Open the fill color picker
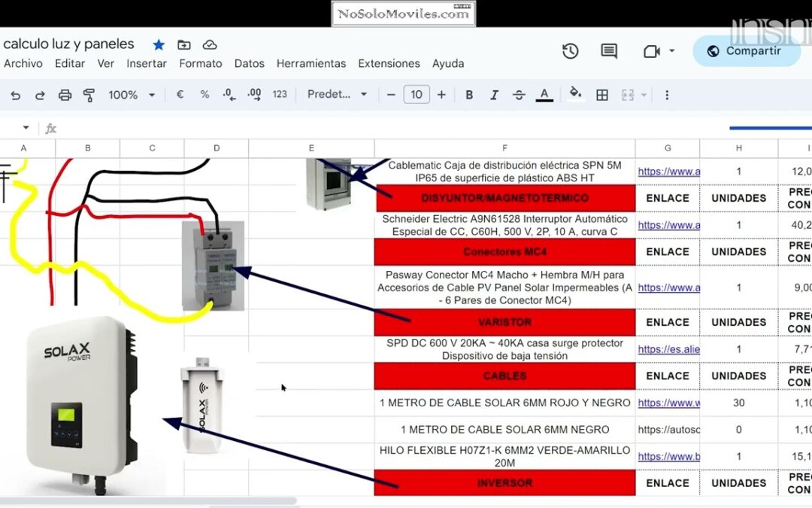Image resolution: width=812 pixels, height=508 pixels. click(575, 94)
